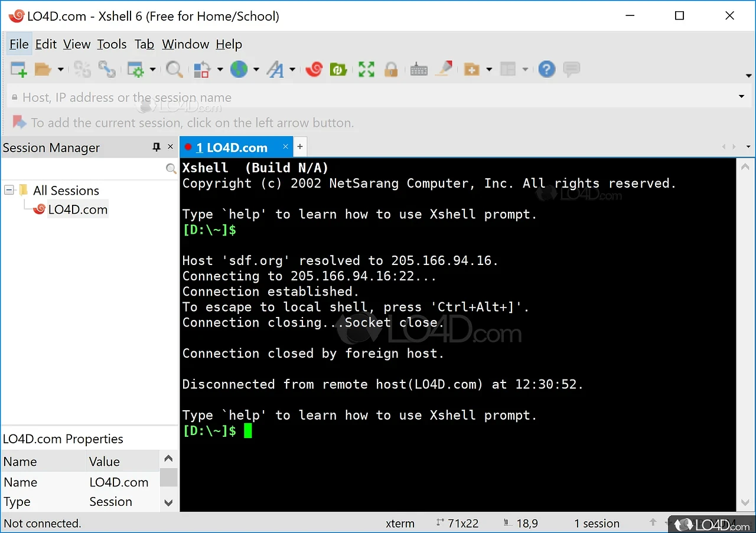
Task: Open the Edit menu
Action: 45,44
